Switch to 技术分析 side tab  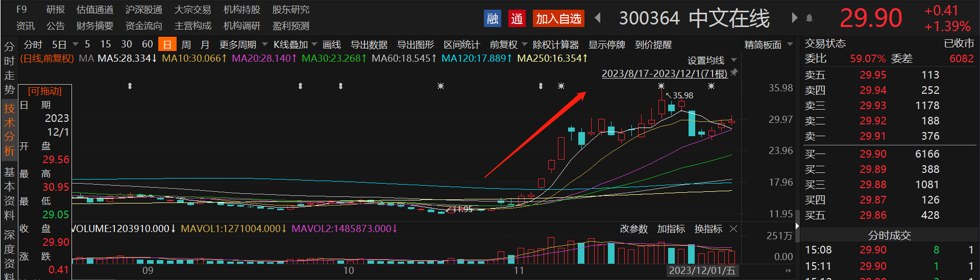tap(9, 130)
